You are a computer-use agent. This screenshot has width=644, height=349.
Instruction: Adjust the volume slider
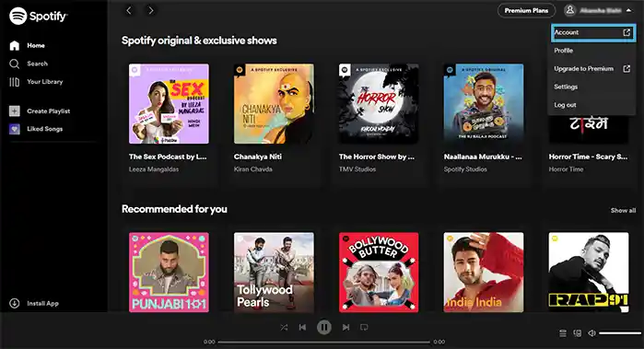(619, 333)
